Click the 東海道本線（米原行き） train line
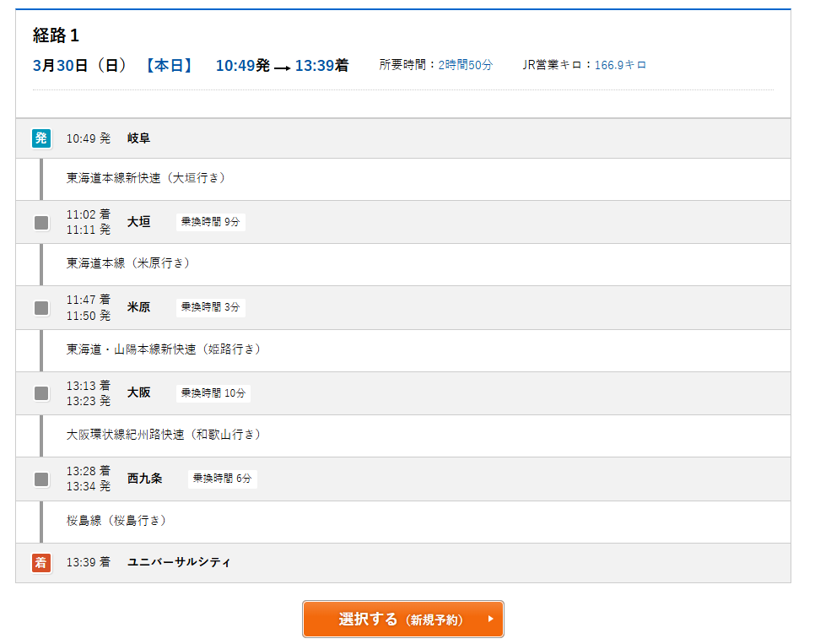Screen dimensions: 815x644 tap(128, 263)
